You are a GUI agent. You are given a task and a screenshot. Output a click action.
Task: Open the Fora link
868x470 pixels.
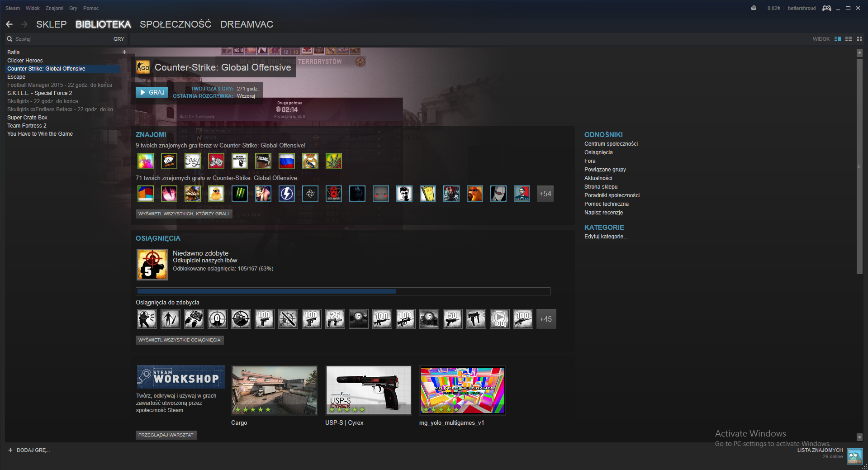click(590, 161)
